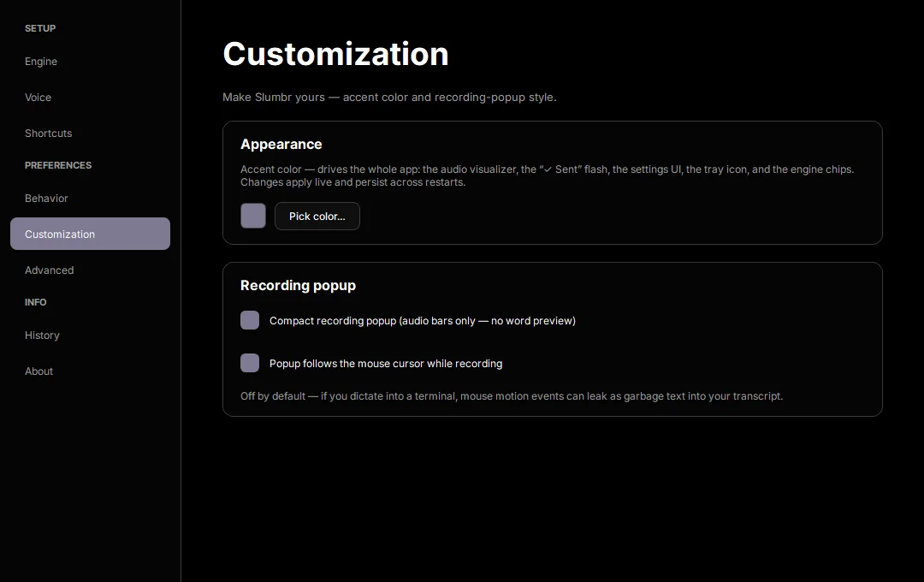The width and height of the screenshot is (924, 582).
Task: Click the 'Make Slumbr yours' subtitle
Action: [x=389, y=98]
